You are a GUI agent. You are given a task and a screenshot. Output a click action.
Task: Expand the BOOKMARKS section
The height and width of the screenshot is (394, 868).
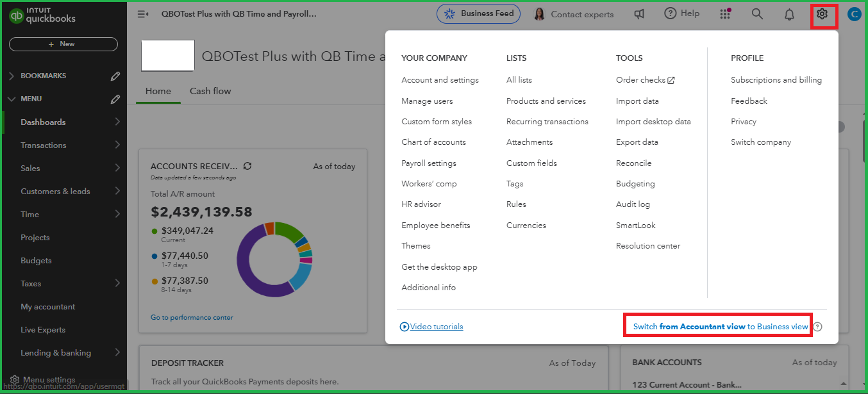coord(12,76)
